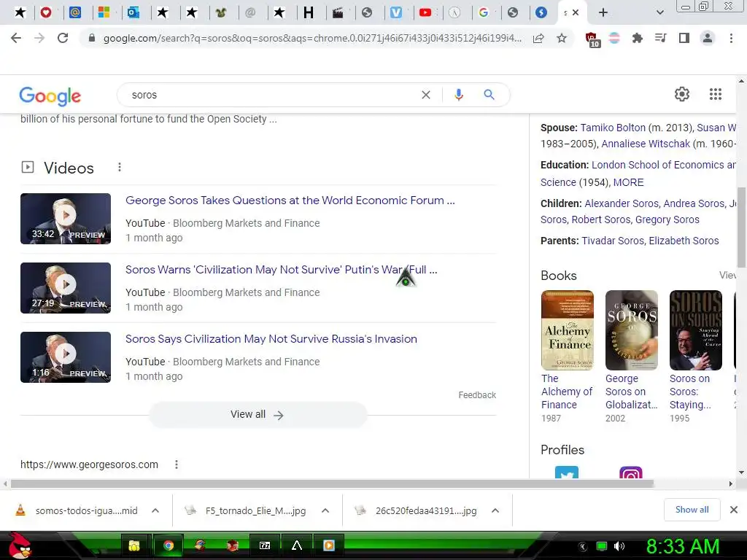
Task: Open the Instagram profile icon
Action: [x=631, y=472]
